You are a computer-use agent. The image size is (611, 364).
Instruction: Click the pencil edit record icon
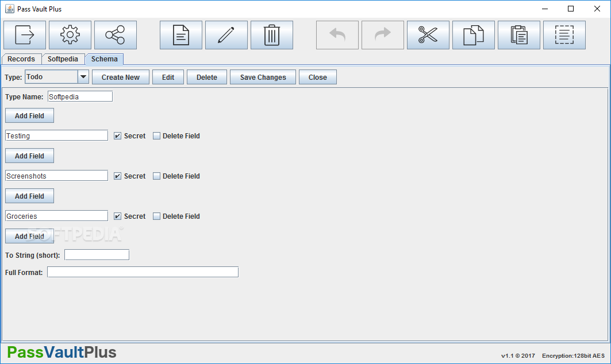click(226, 35)
